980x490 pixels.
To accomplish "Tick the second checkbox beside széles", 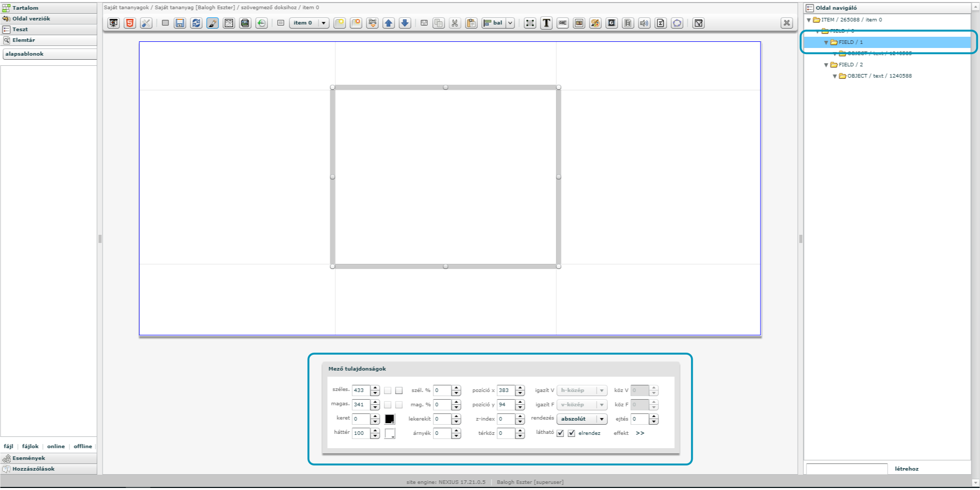I will 399,390.
